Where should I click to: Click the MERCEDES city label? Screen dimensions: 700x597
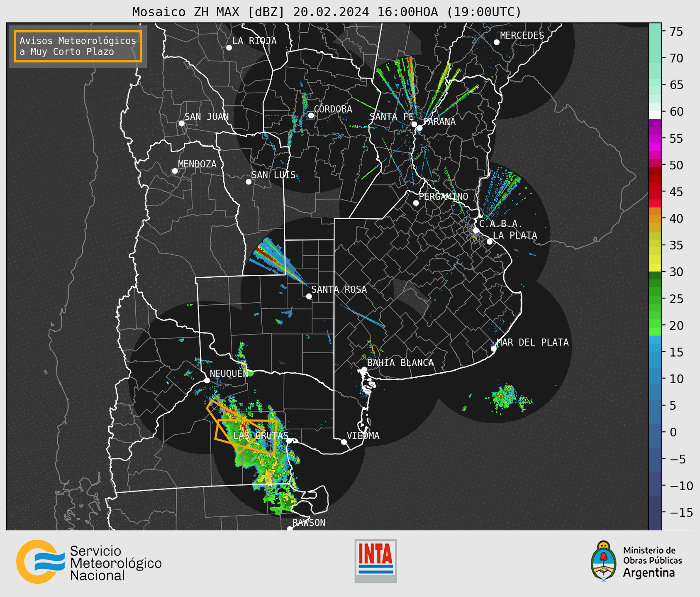(522, 36)
